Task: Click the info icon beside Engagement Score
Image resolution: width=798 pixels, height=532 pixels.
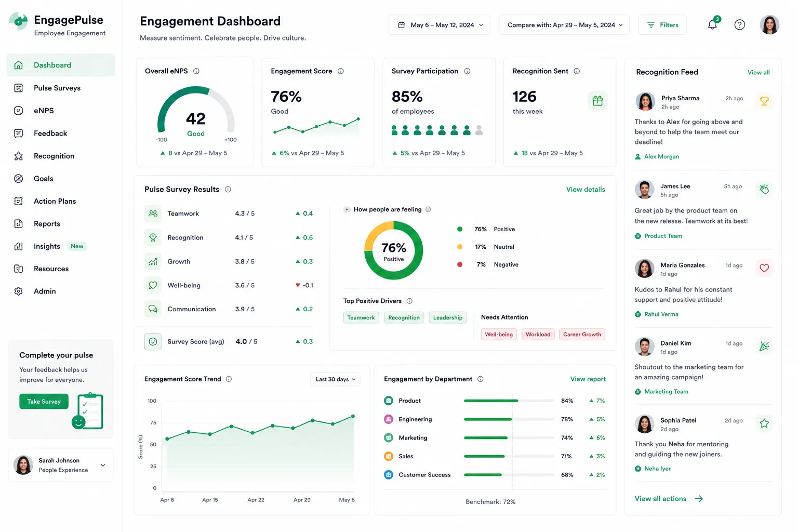Action: click(341, 71)
